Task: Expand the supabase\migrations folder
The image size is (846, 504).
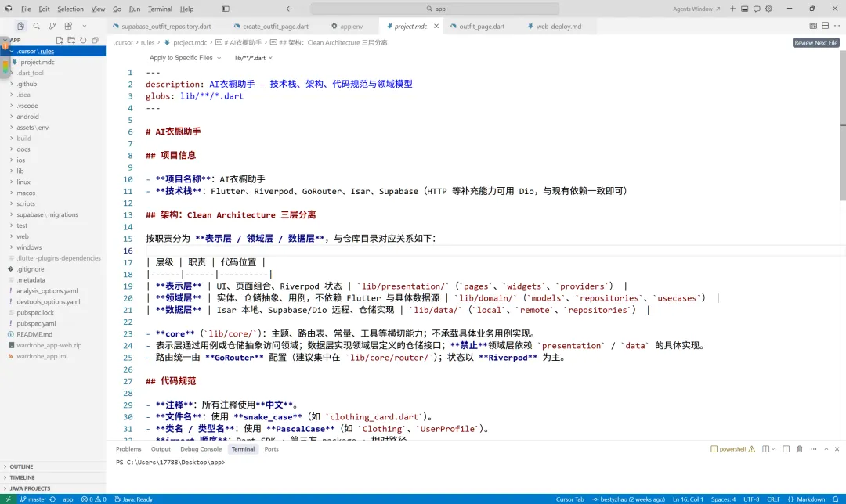Action: (x=53, y=214)
